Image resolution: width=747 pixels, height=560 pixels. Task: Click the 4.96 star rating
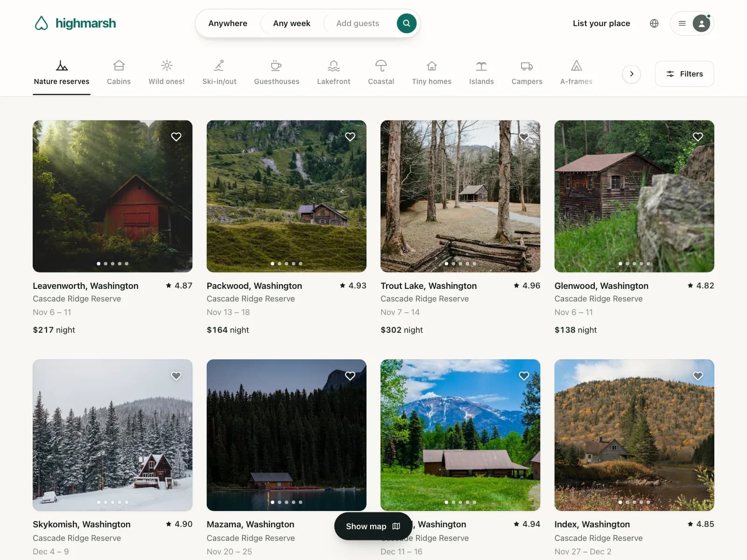tap(527, 286)
